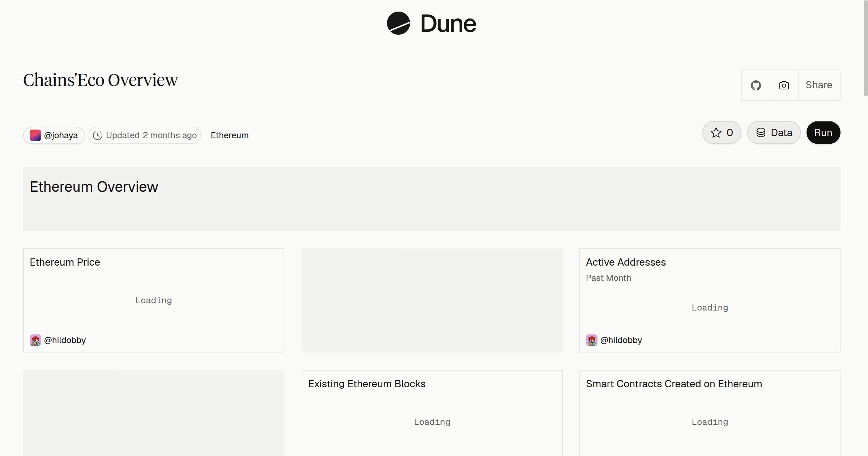The width and height of the screenshot is (868, 456).
Task: Open Smart Contracts Created on Ethereum title
Action: (x=674, y=384)
